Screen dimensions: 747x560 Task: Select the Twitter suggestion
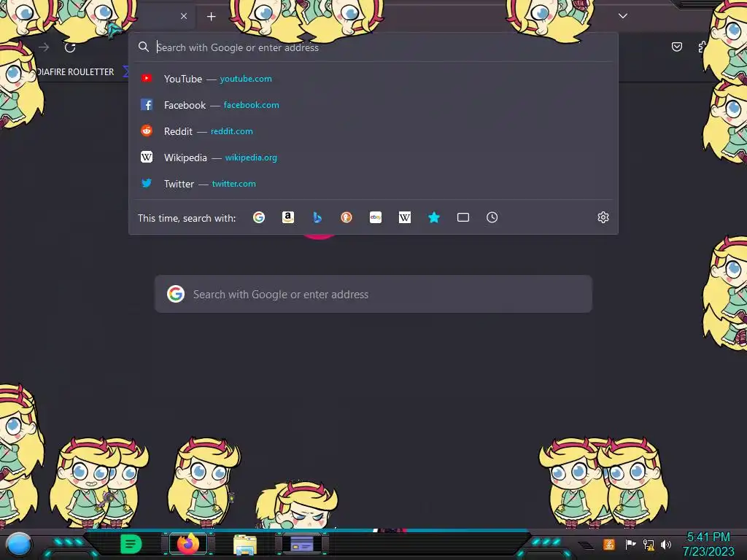tap(373, 183)
